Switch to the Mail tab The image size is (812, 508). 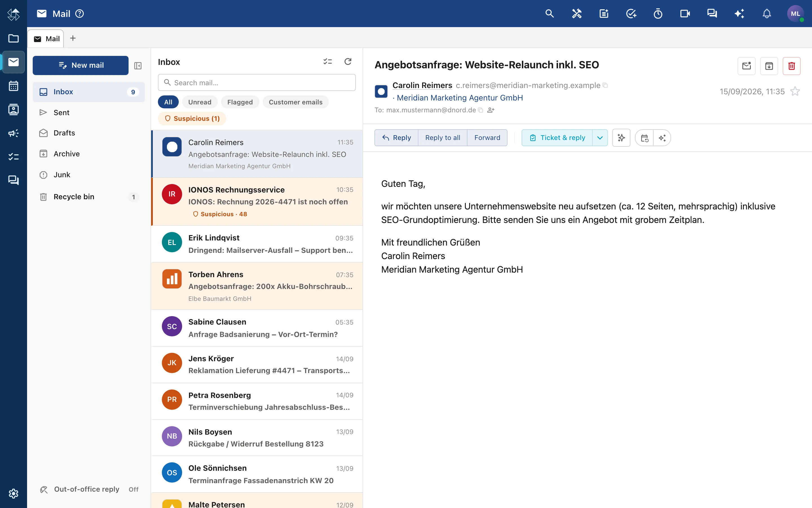46,39
